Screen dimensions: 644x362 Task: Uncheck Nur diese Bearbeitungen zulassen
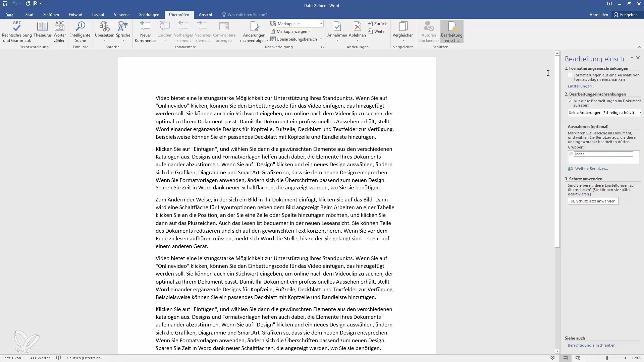[x=570, y=101]
